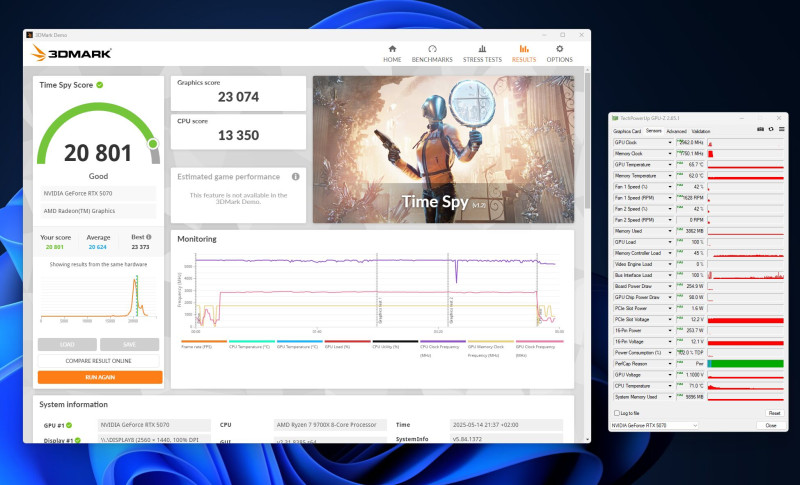Toggle CPU Temperature legend in Monitoring chart
The image size is (800, 485).
pyautogui.click(x=252, y=344)
